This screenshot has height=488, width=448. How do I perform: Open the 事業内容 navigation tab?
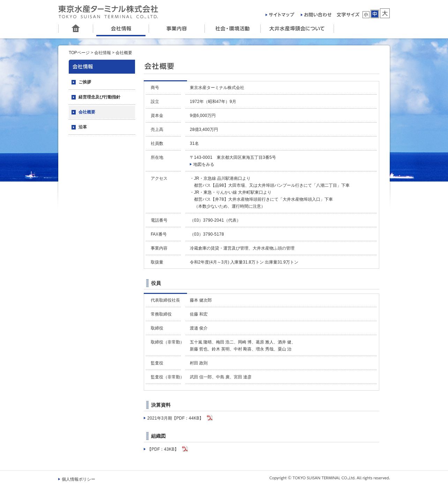point(177,29)
